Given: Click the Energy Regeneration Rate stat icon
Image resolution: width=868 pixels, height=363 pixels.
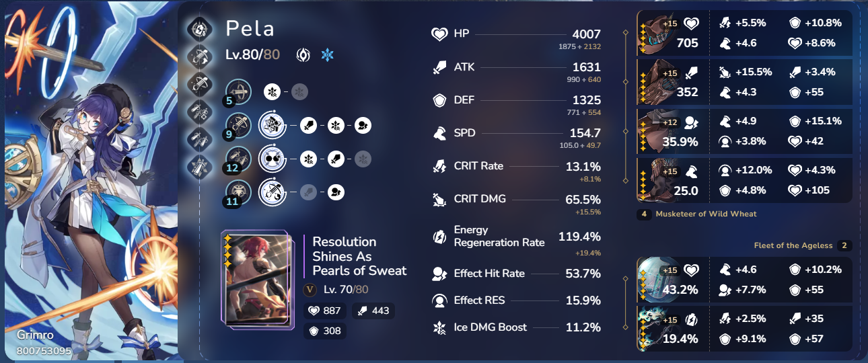Looking at the screenshot, I should point(439,237).
